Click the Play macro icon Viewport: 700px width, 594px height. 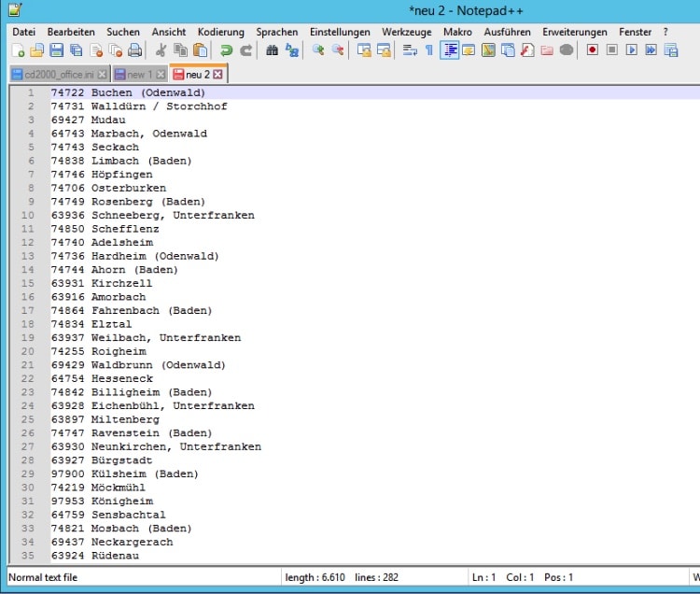[632, 50]
